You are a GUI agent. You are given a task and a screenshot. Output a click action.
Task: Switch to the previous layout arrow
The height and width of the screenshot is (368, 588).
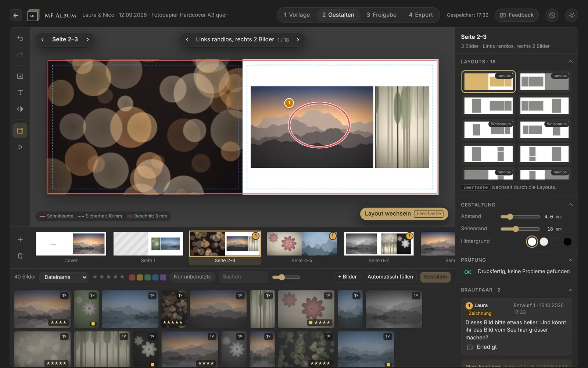[187, 39]
